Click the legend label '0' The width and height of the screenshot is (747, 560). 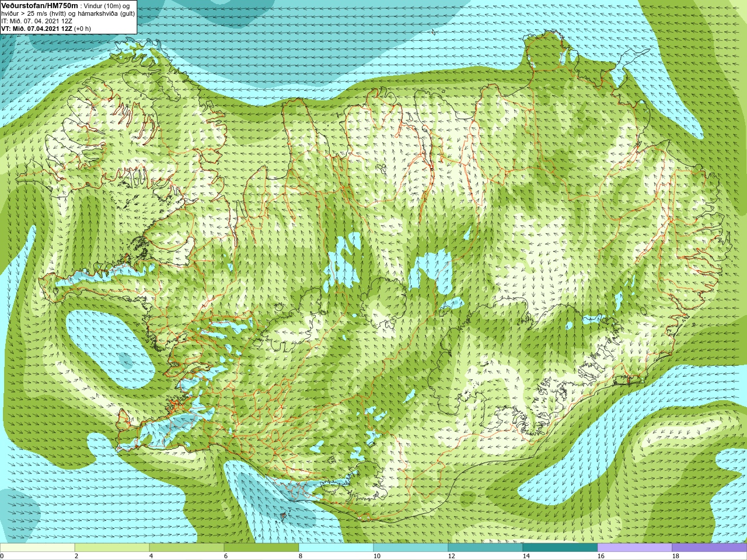tap(2, 556)
